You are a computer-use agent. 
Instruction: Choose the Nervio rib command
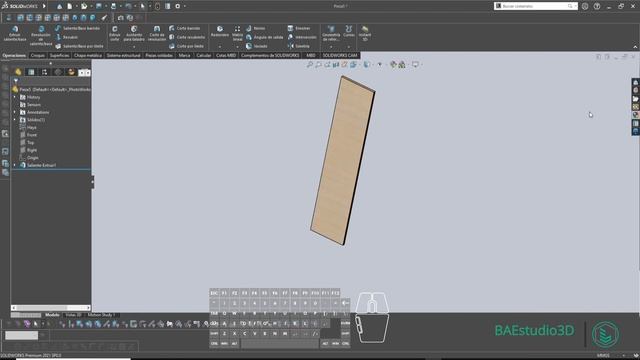pyautogui.click(x=256, y=28)
